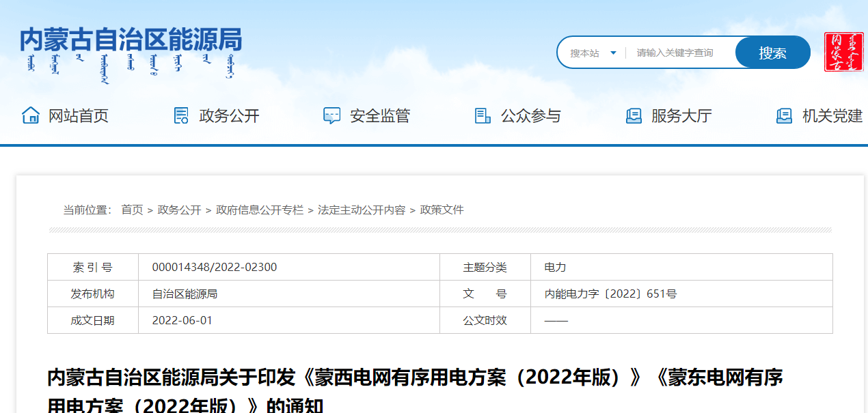Click the icon beside 机关党建

pyautogui.click(x=784, y=115)
